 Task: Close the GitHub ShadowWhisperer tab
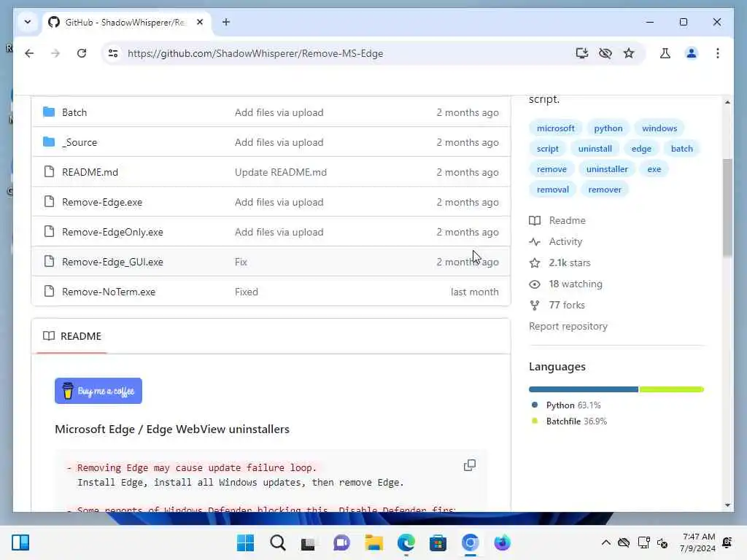[200, 22]
